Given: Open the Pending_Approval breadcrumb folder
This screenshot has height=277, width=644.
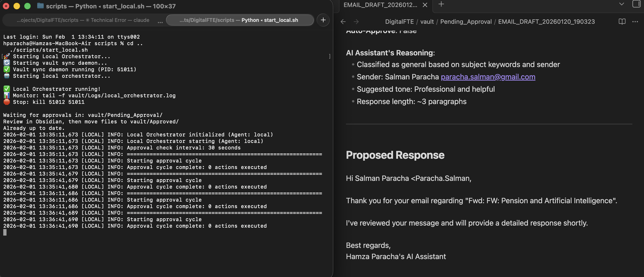Looking at the screenshot, I should 466,22.
